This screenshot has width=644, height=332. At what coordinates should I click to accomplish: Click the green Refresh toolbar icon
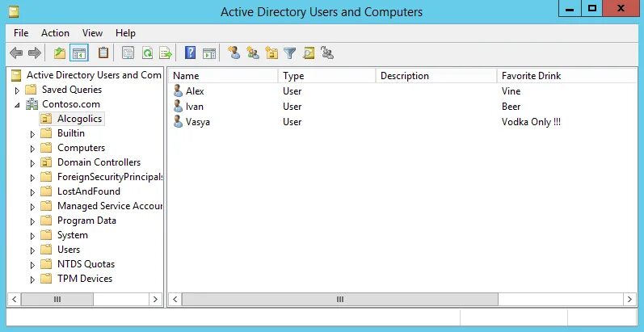point(147,53)
